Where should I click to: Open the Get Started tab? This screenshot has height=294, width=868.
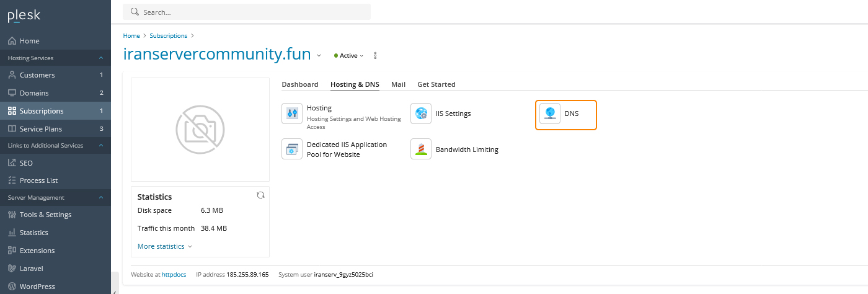436,84
